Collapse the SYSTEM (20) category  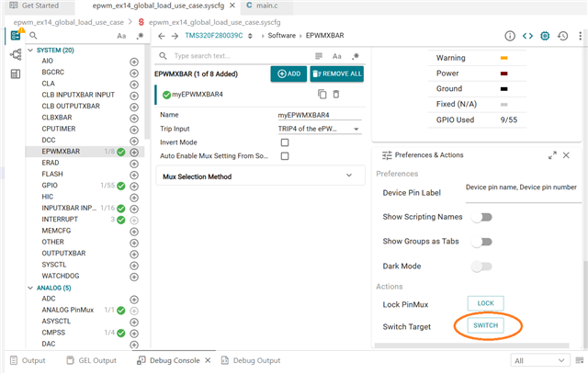pos(30,51)
